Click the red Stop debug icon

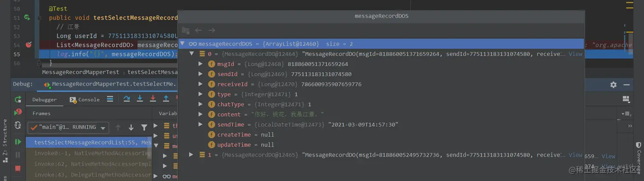[18, 168]
